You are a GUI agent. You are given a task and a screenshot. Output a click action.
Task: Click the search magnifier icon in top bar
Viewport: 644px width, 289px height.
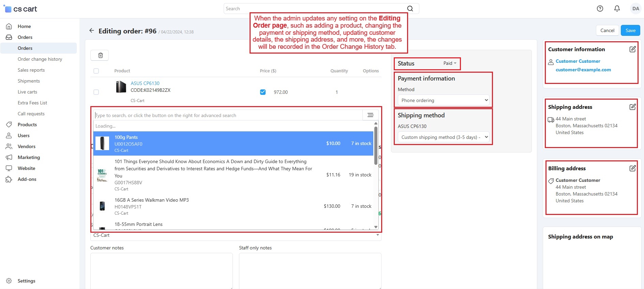click(x=410, y=9)
